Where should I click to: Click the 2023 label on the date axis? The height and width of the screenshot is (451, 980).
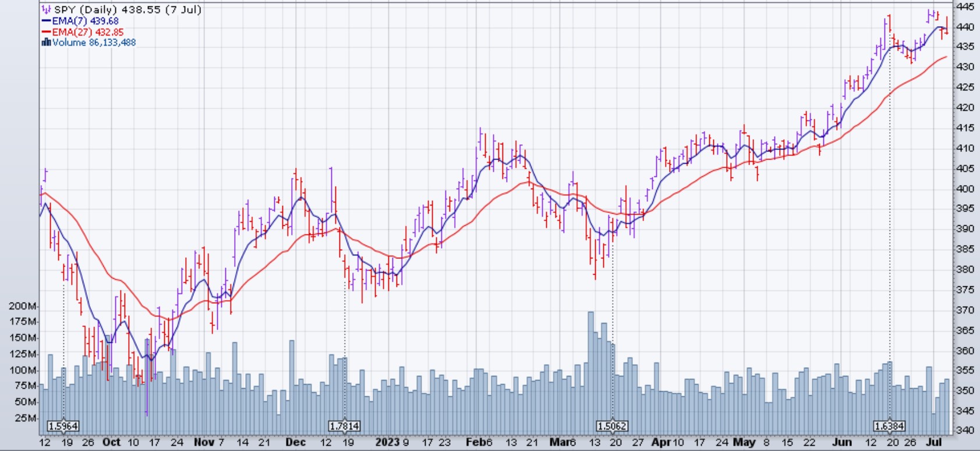(x=387, y=442)
